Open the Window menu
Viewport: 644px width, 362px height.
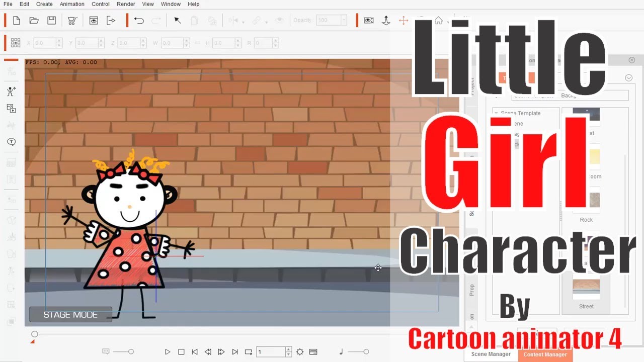(171, 4)
